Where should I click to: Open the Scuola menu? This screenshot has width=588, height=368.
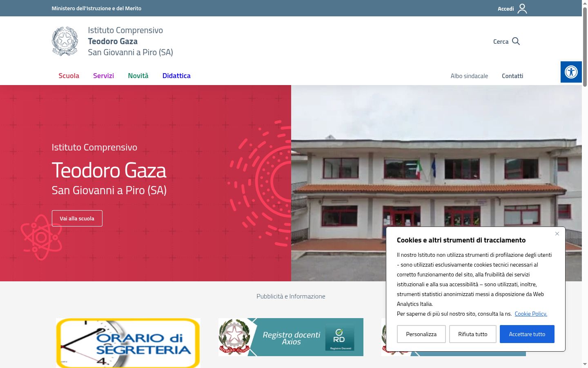point(69,76)
